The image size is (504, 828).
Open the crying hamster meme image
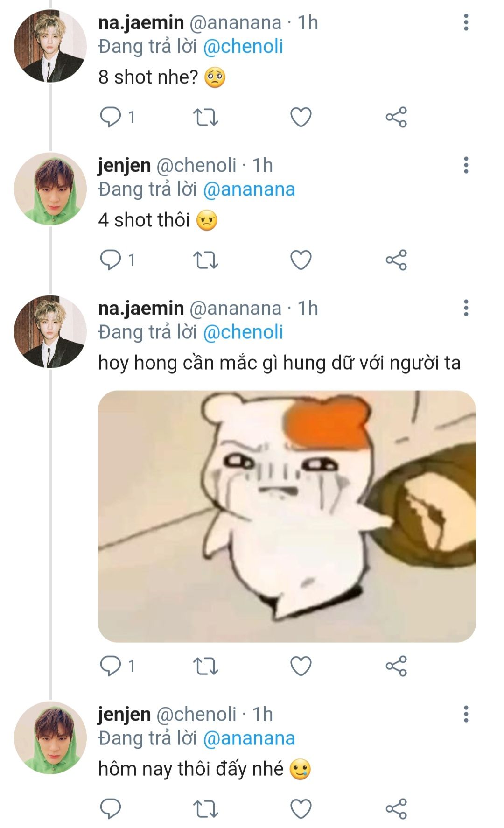click(x=287, y=516)
